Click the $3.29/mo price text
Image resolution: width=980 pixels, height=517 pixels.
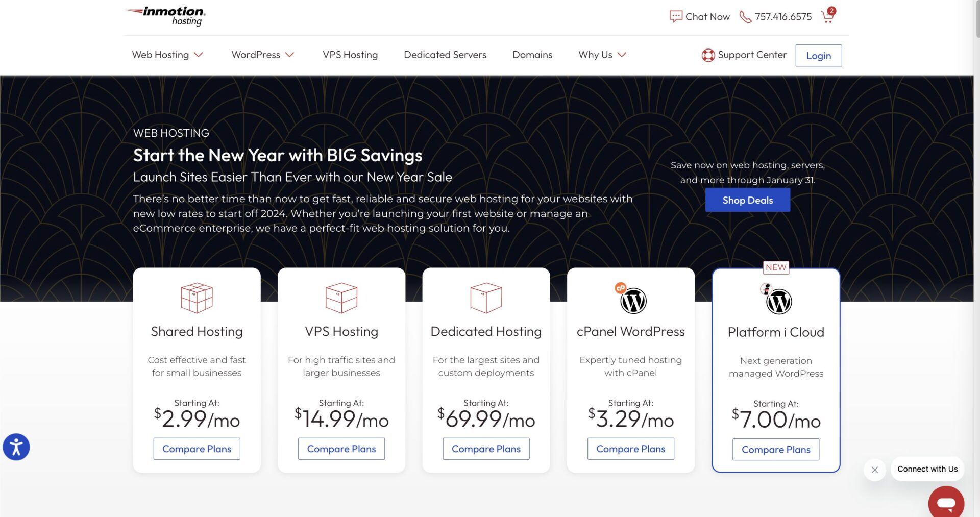click(x=631, y=418)
